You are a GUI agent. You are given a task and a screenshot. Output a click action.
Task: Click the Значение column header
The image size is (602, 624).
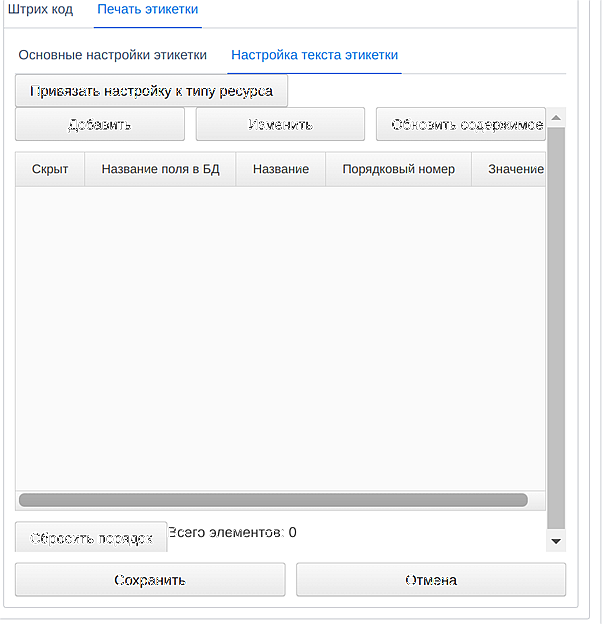click(x=509, y=169)
